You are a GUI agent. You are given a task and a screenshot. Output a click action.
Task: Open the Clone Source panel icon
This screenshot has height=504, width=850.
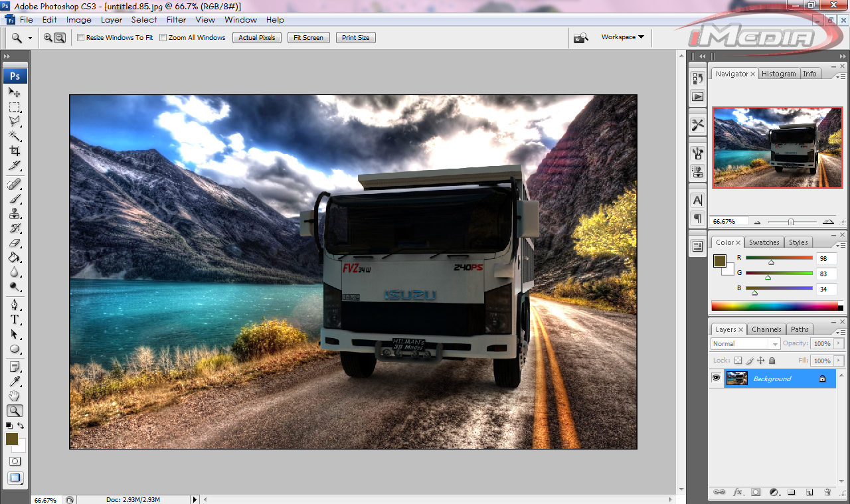pos(697,172)
